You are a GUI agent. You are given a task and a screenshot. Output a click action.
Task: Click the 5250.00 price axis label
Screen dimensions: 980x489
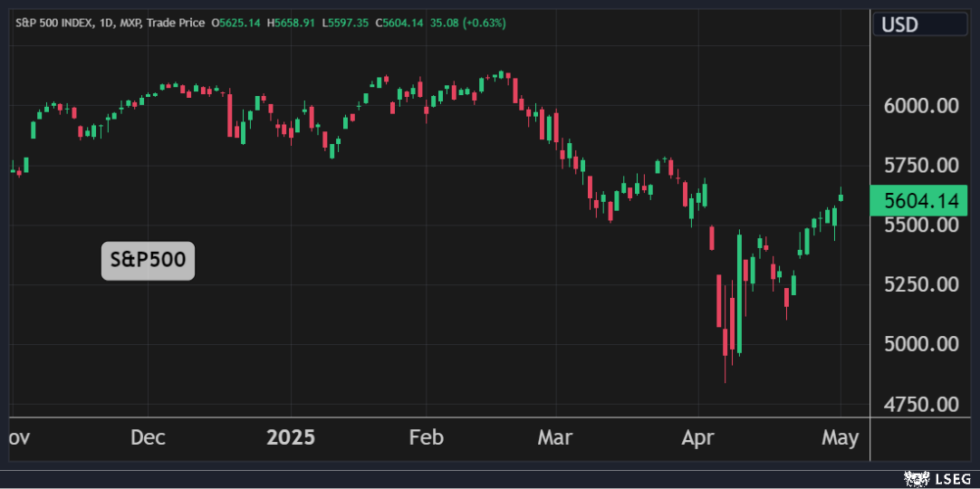pos(921,284)
